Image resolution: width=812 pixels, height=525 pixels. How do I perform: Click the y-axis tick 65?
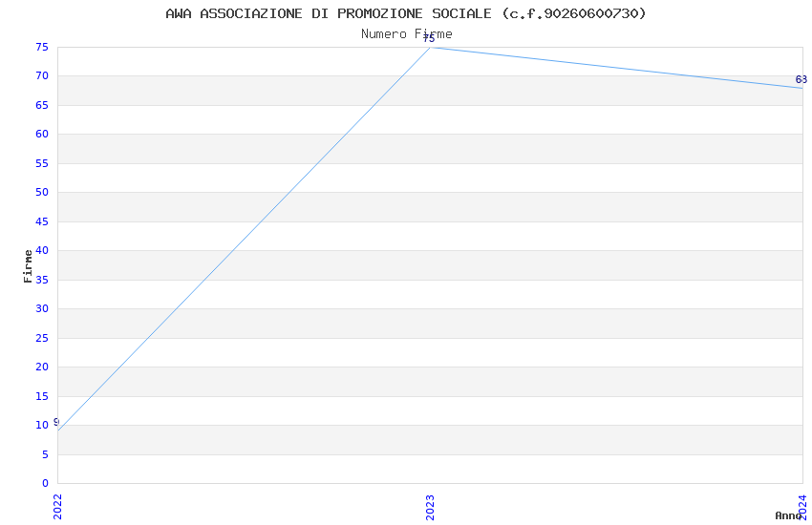pyautogui.click(x=42, y=106)
